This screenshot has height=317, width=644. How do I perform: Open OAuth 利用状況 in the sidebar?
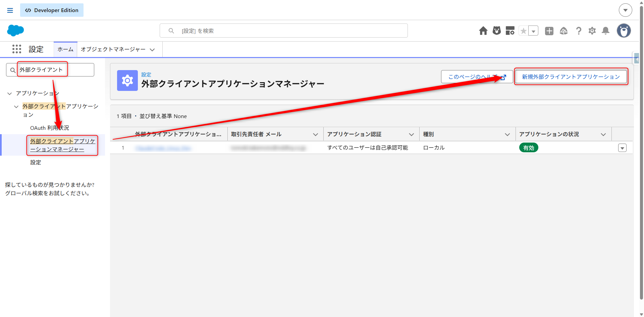click(50, 128)
